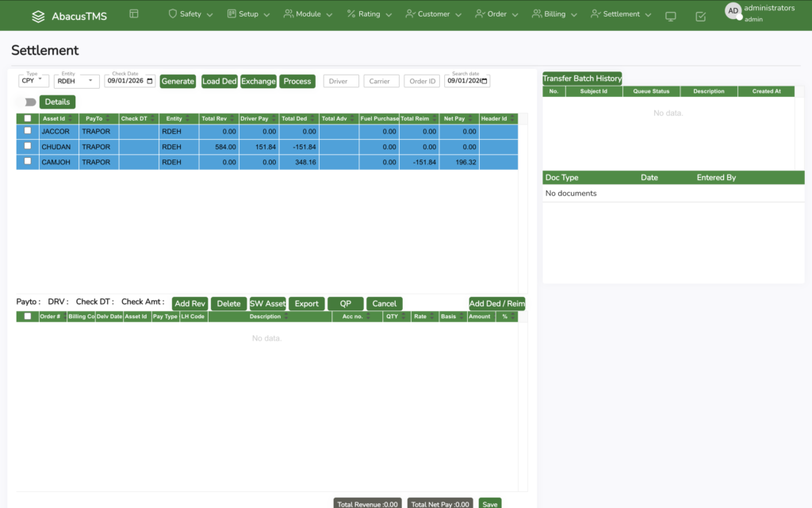The width and height of the screenshot is (812, 508).
Task: Expand the Entity dropdown showing RDEH
Action: tap(77, 81)
